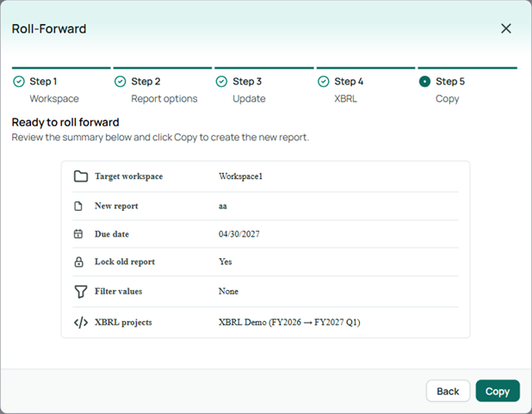Click the 'Lock old report' label
The image size is (532, 414).
coord(125,262)
